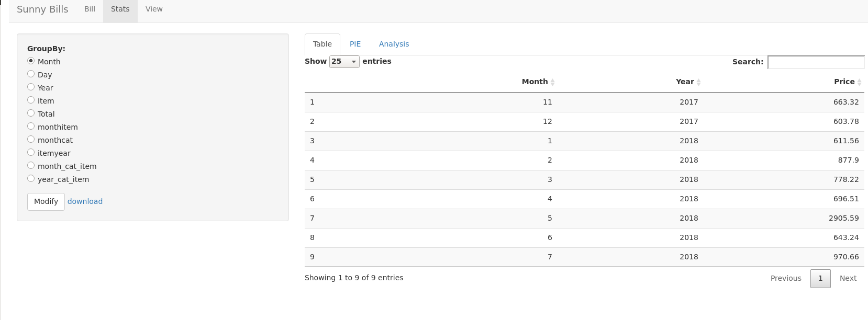Go to Stats in the navbar

click(x=120, y=9)
